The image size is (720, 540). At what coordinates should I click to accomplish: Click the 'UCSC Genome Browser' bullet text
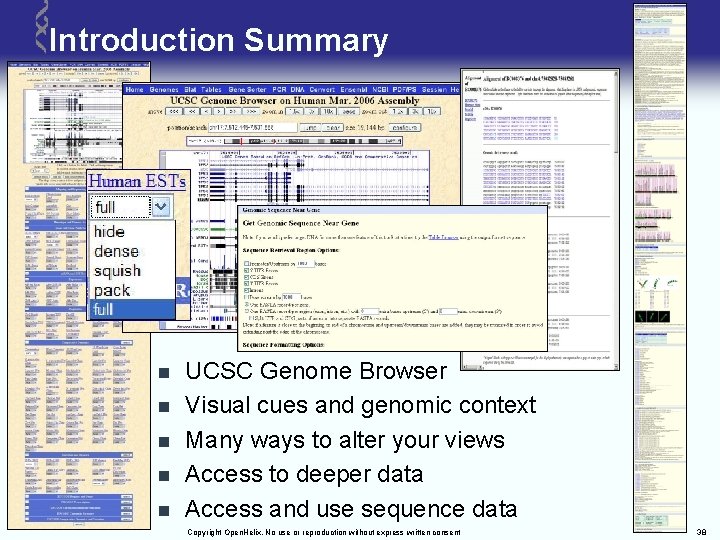point(316,371)
